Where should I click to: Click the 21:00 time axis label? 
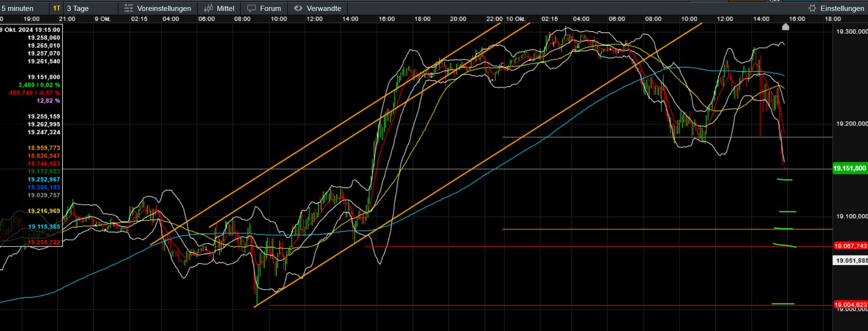click(67, 19)
